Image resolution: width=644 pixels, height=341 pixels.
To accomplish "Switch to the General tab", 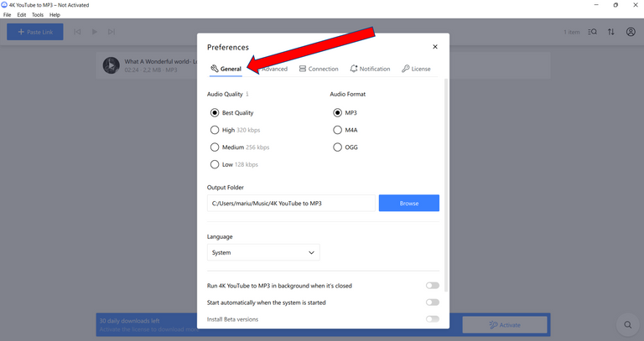I will click(x=226, y=69).
